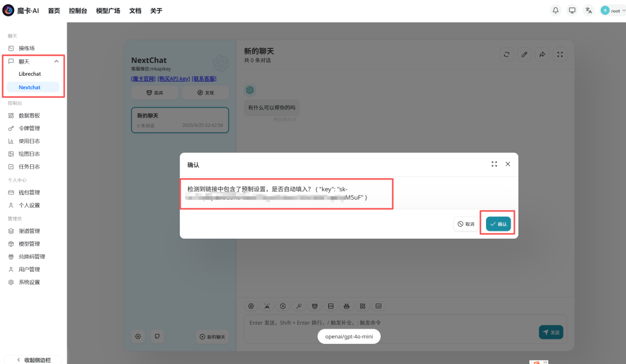This screenshot has height=364, width=626.
Task: Open 数据看板 in the sidebar
Action: click(x=29, y=115)
